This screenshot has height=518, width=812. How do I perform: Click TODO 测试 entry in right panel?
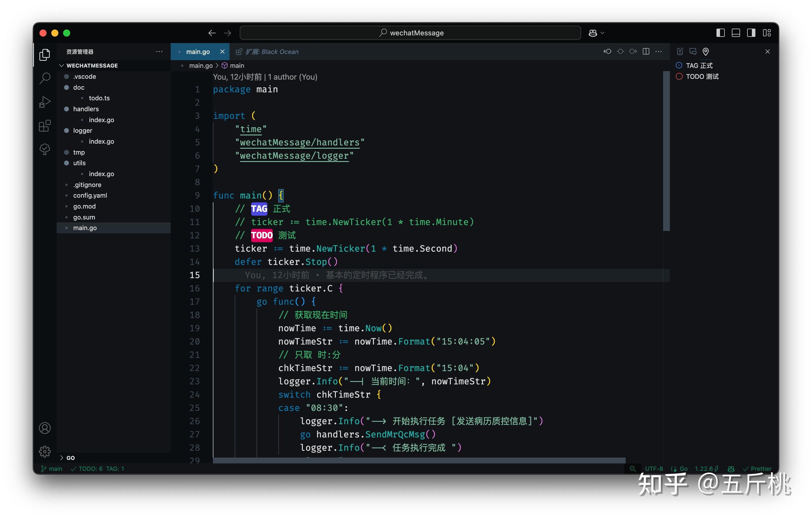click(702, 77)
